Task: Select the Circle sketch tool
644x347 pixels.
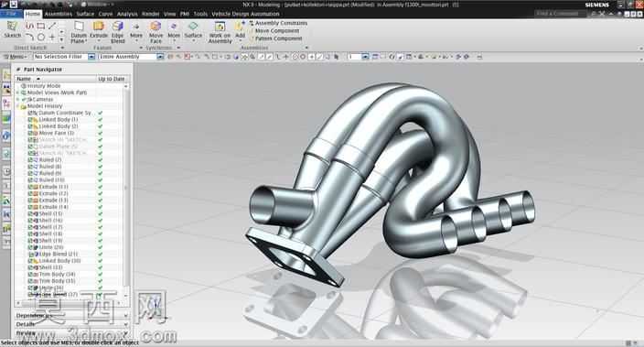Action: [x=41, y=37]
